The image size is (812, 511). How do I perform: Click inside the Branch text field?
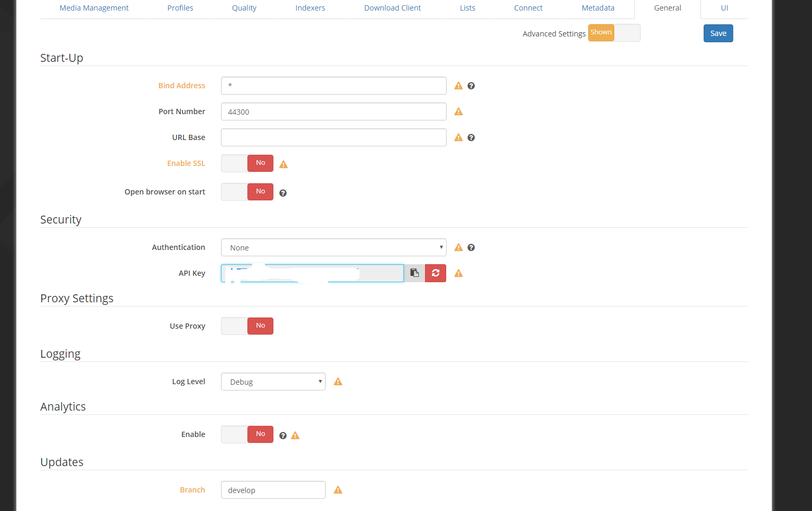pos(273,490)
